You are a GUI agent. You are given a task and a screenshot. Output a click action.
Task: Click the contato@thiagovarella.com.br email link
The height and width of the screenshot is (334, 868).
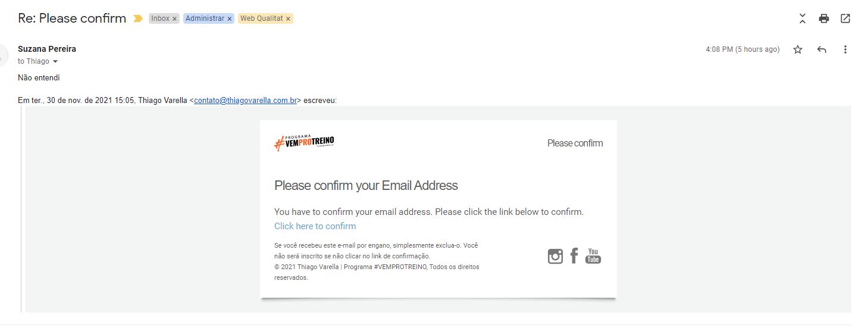(x=245, y=101)
